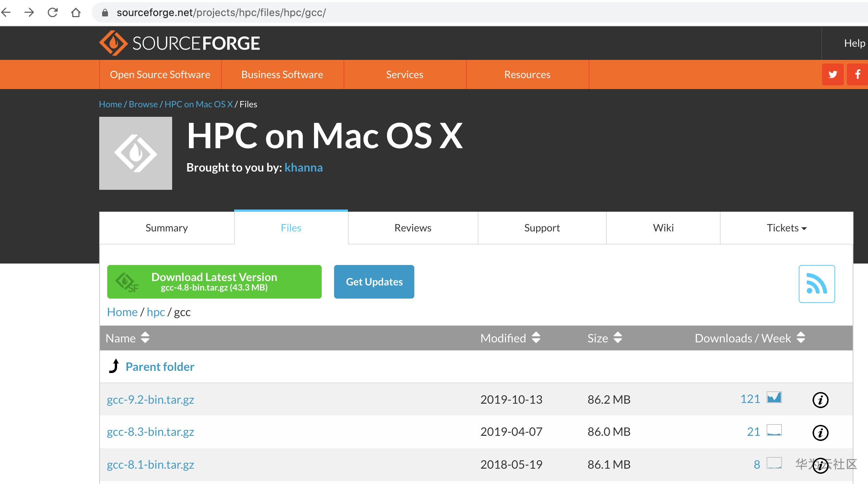Select the Files tab
The image size is (868, 484).
pos(291,228)
